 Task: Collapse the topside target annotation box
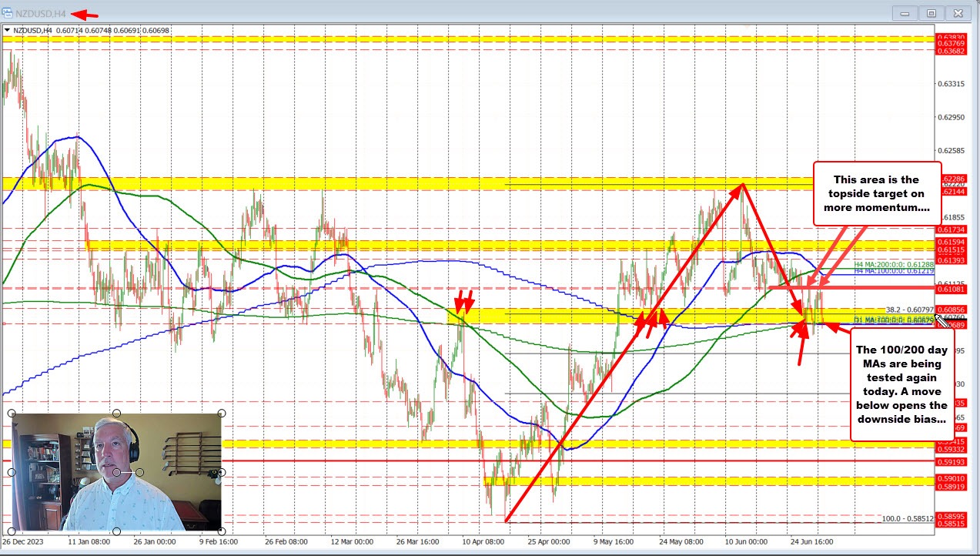877,194
